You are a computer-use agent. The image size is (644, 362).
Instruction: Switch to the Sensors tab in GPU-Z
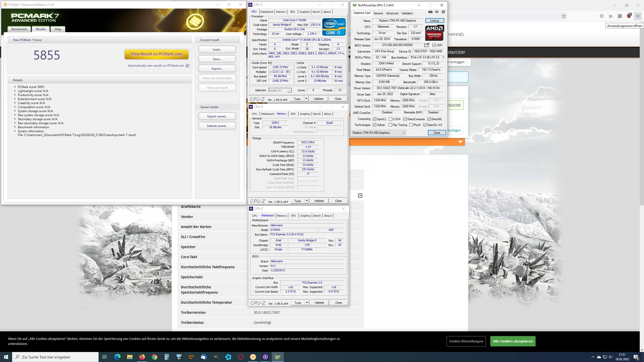(x=378, y=13)
